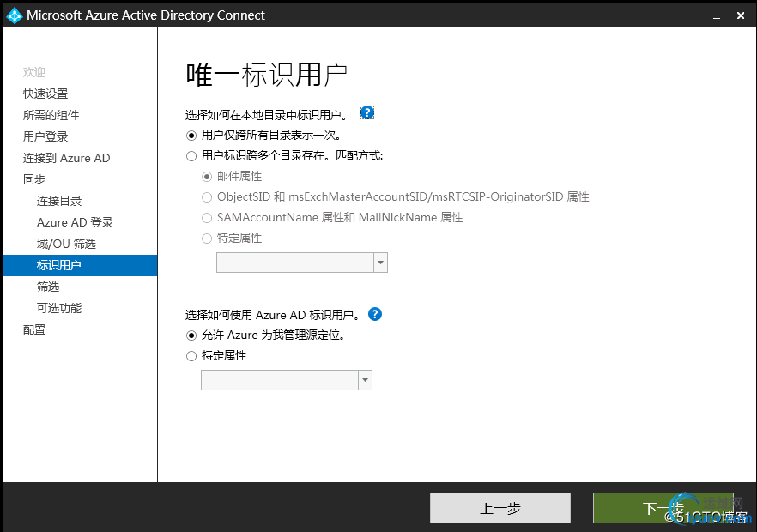Open Azure AD 登录 sub-step
Image resolution: width=757 pixels, height=532 pixels.
tap(75, 222)
